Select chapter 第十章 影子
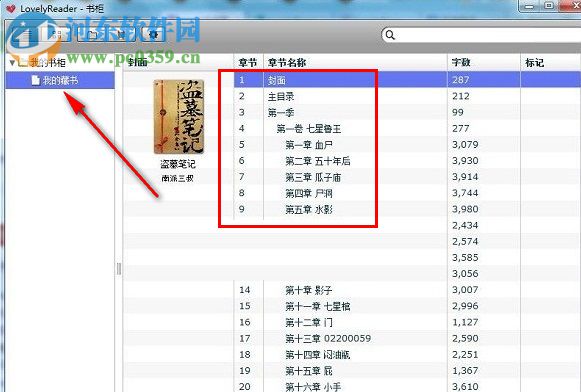The height and width of the screenshot is (392, 581). (309, 290)
